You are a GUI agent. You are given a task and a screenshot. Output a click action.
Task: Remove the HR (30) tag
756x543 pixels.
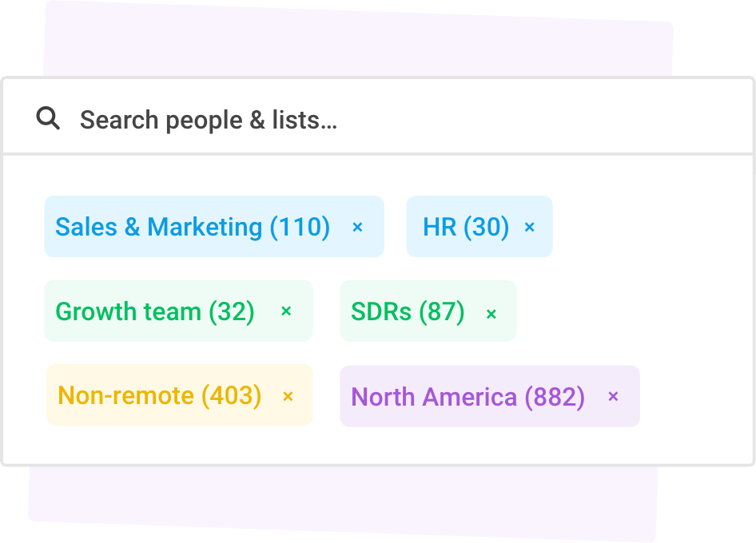529,227
